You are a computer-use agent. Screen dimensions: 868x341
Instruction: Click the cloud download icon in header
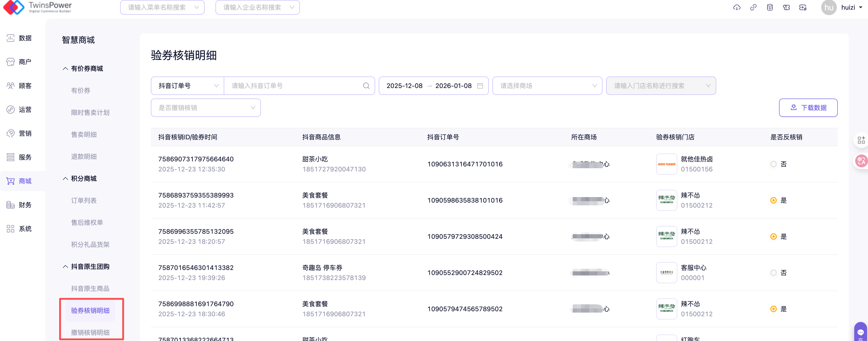(x=737, y=7)
